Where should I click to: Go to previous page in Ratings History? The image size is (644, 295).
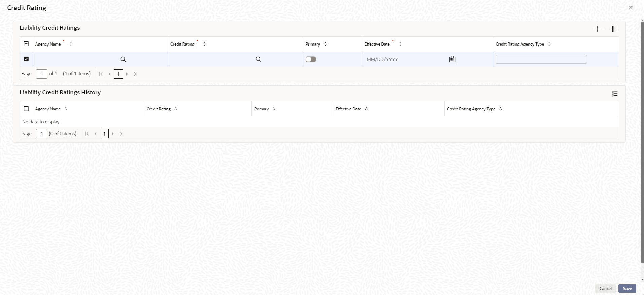[x=95, y=134]
